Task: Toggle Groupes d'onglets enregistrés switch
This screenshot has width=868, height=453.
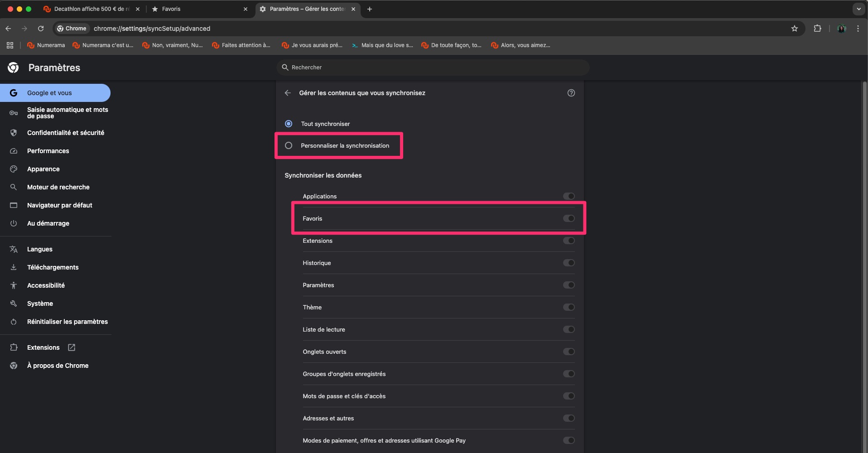Action: [569, 374]
